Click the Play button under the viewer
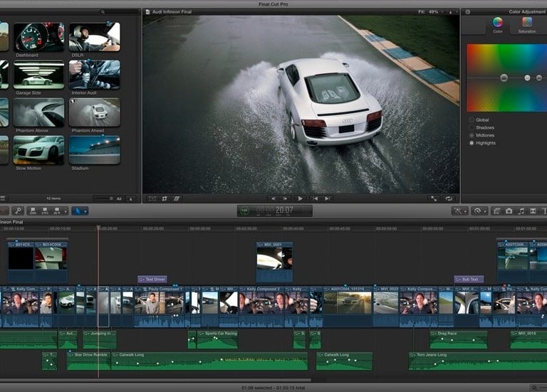The image size is (547, 392). (300, 198)
